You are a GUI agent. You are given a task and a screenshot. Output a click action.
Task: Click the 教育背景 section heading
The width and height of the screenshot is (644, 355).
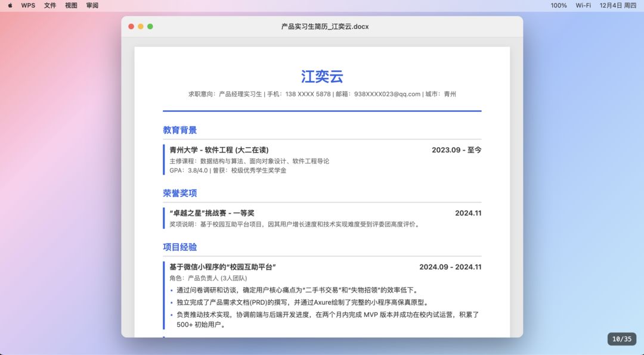180,130
